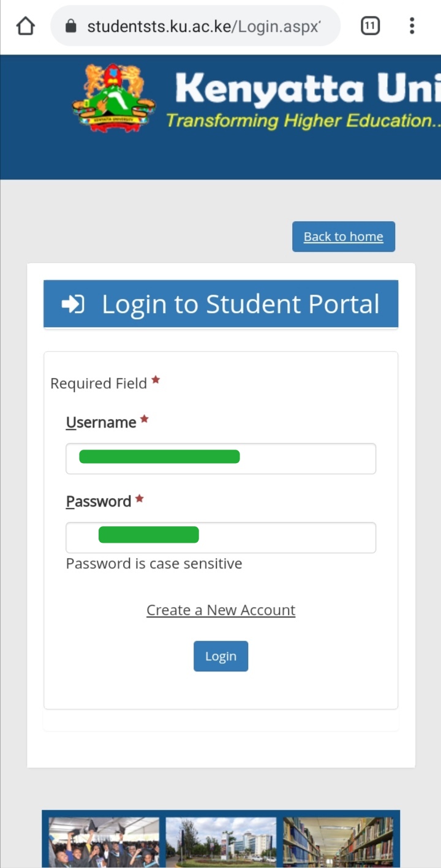The image size is (441, 868).
Task: Click the Kenyatta University crest logo
Action: 113,97
